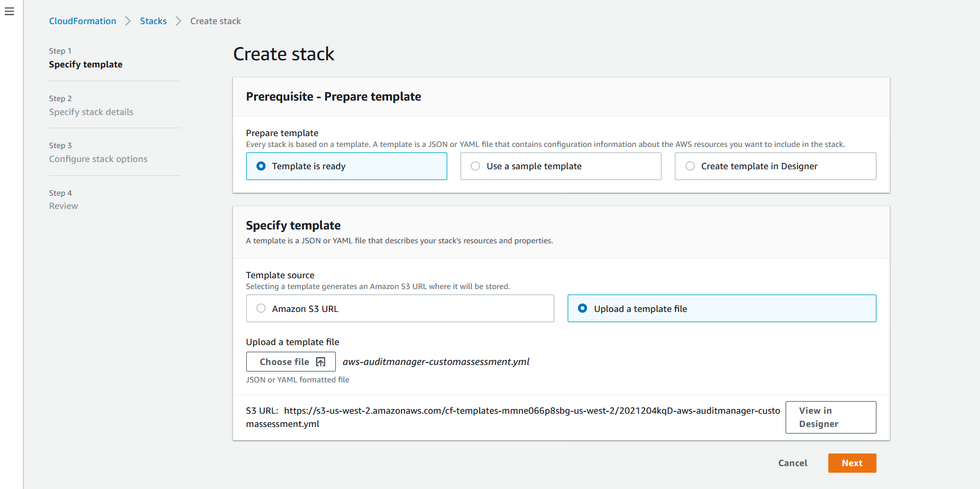Click Specify stack details step
Screen dimensions: 980x489
(91, 112)
